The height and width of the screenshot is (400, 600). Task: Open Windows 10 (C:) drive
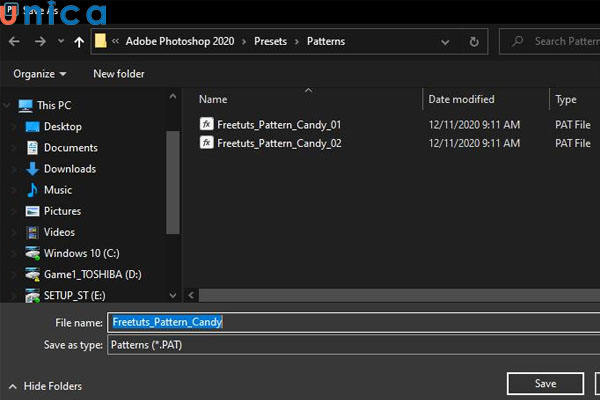click(x=82, y=253)
